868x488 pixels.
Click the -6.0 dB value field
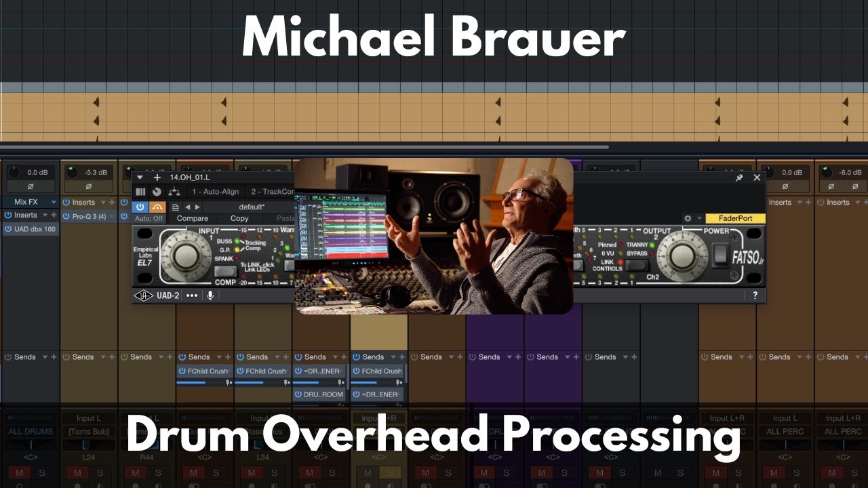click(x=850, y=172)
